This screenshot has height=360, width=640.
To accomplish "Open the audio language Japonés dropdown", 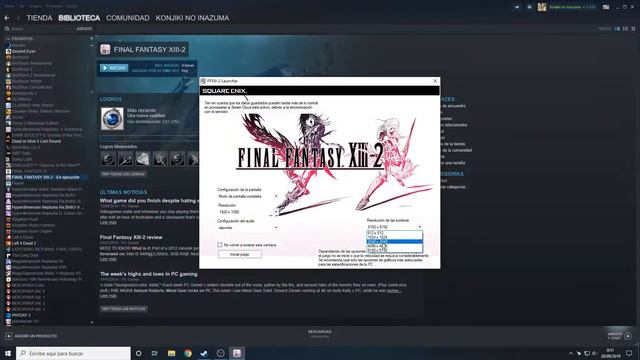I will (x=248, y=227).
